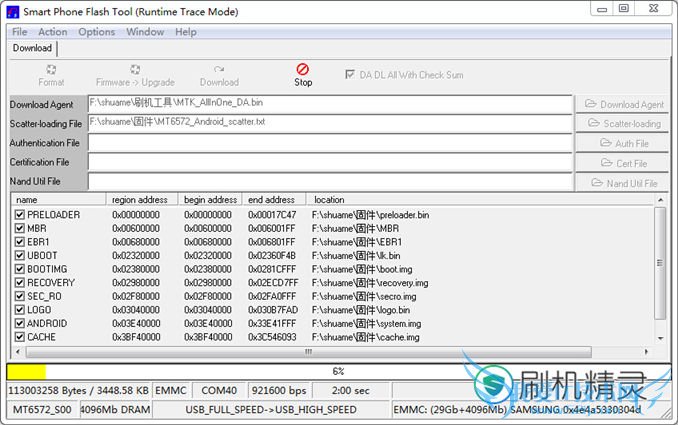Click the 'name' column header
Screen dimensions: 678x425
[58, 200]
